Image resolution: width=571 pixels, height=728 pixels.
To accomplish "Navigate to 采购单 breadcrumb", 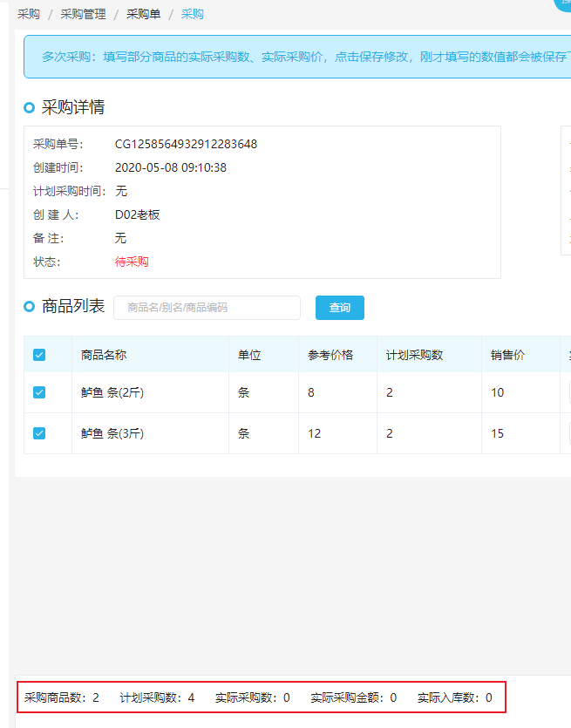I will pos(144,14).
